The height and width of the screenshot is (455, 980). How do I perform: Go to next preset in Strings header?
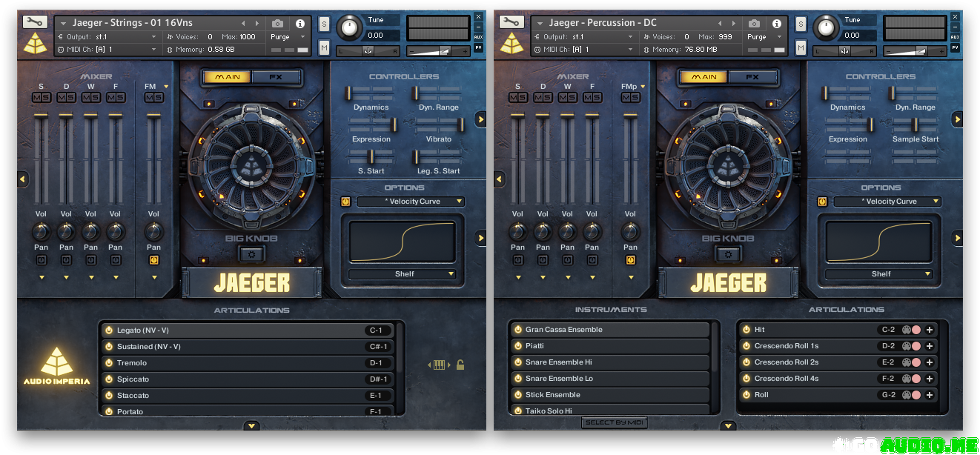point(257,24)
